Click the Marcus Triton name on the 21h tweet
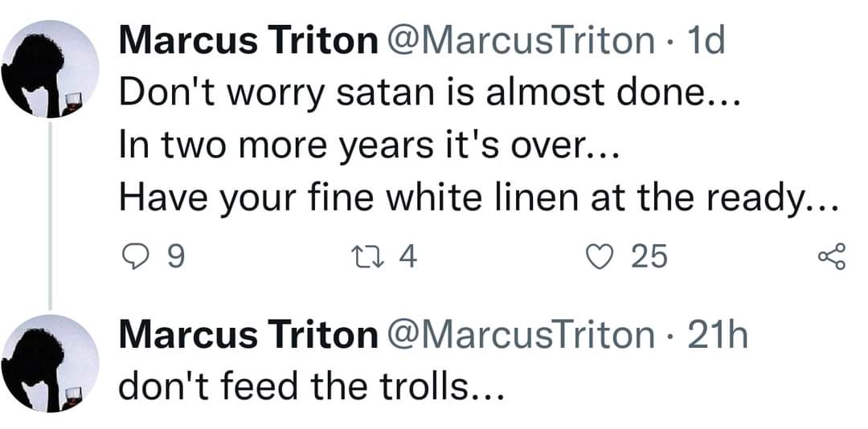 point(248,335)
